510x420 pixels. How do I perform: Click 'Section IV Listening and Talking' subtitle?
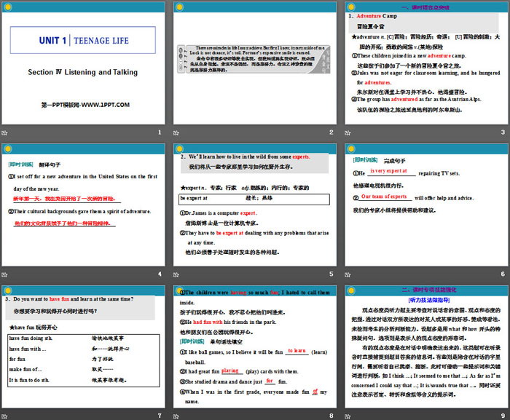click(x=82, y=72)
